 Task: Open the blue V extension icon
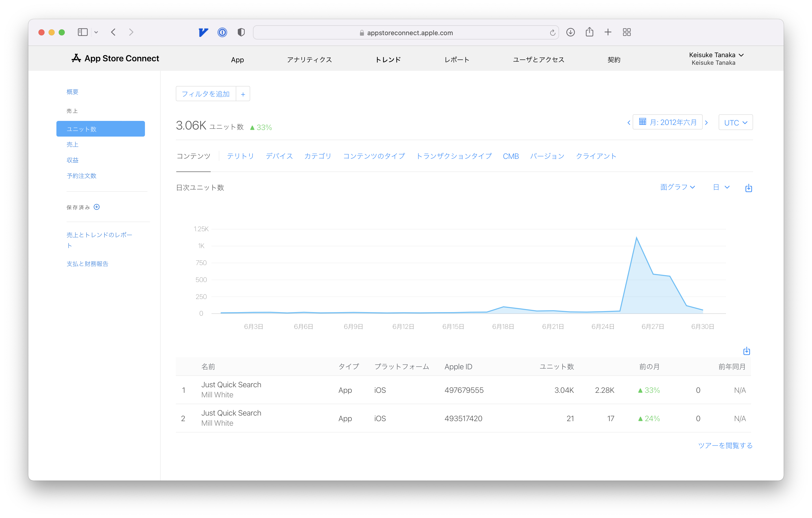point(203,32)
